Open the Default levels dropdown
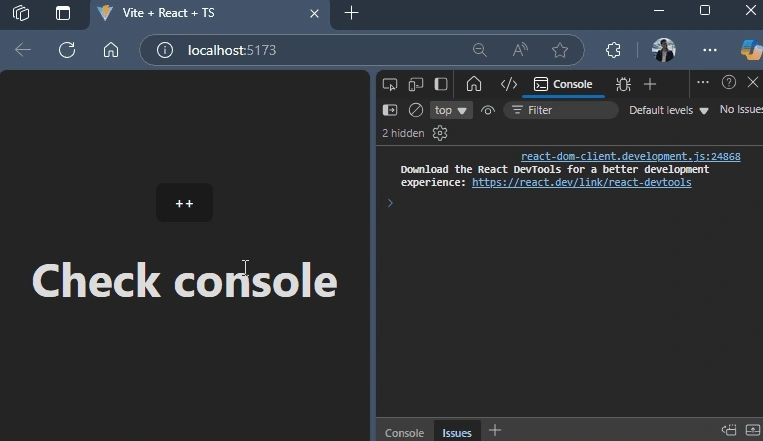763x441 pixels. [x=668, y=110]
